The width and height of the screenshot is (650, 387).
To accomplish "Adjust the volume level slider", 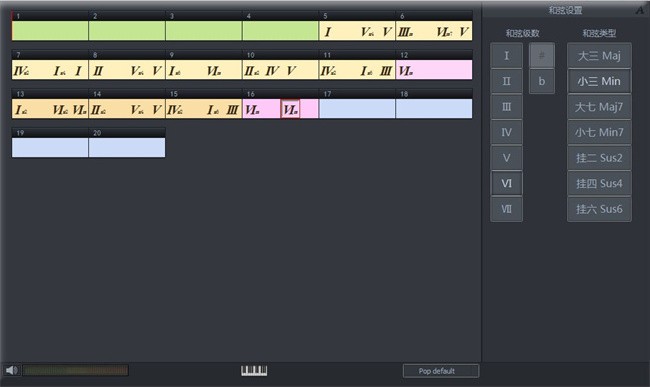I will [75, 370].
